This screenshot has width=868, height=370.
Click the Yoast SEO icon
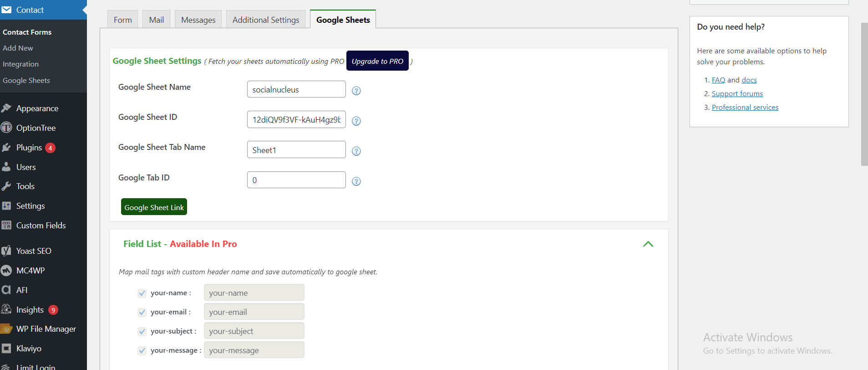(6, 251)
